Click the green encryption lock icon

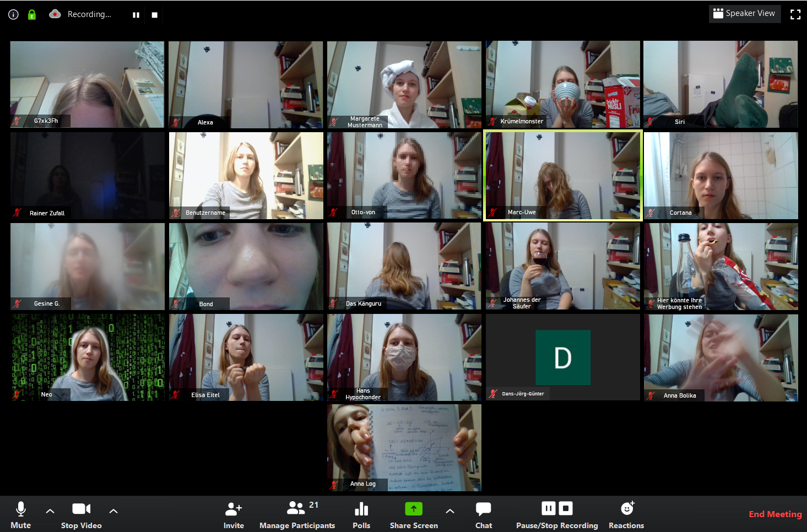pos(32,15)
